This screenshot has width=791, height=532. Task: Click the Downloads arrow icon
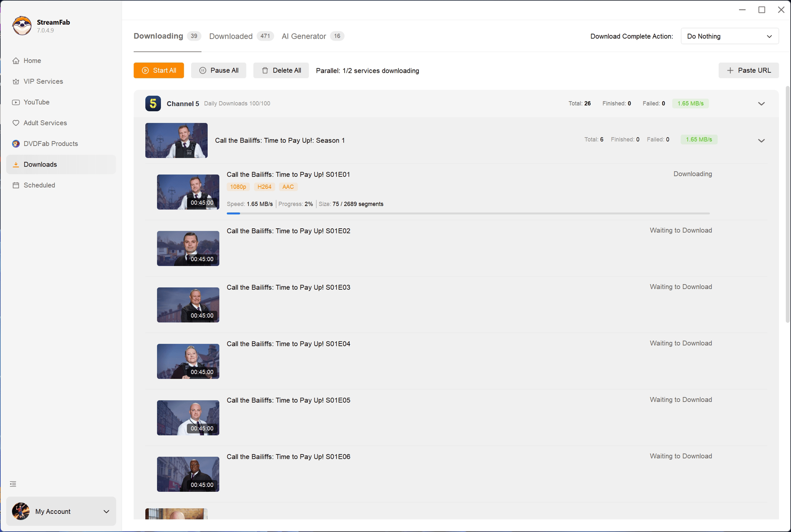[16, 164]
